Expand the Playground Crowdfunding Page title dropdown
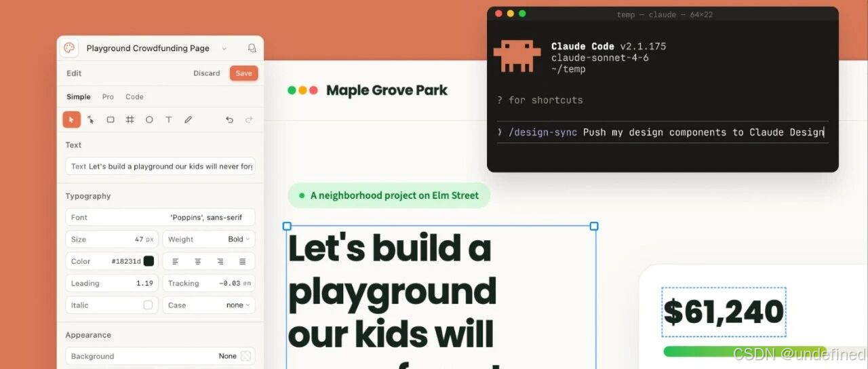868x369 pixels. (x=224, y=48)
